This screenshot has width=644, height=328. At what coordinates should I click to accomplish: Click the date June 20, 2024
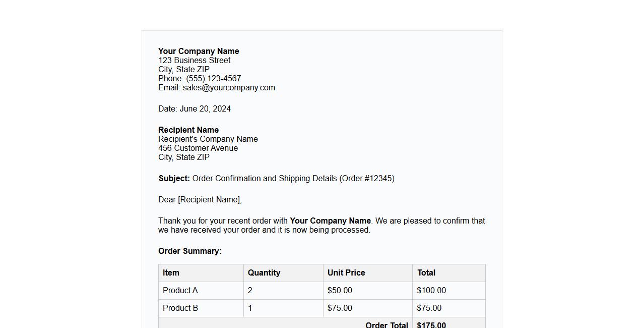[205, 108]
